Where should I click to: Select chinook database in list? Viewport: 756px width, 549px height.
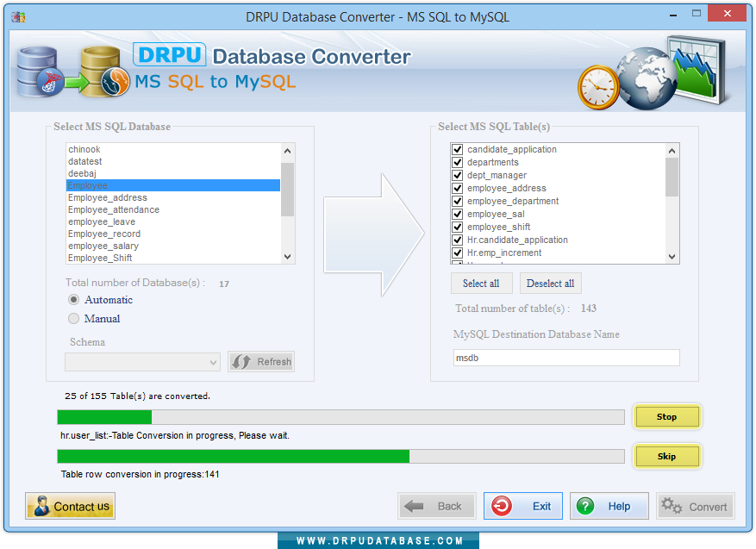click(x=173, y=149)
